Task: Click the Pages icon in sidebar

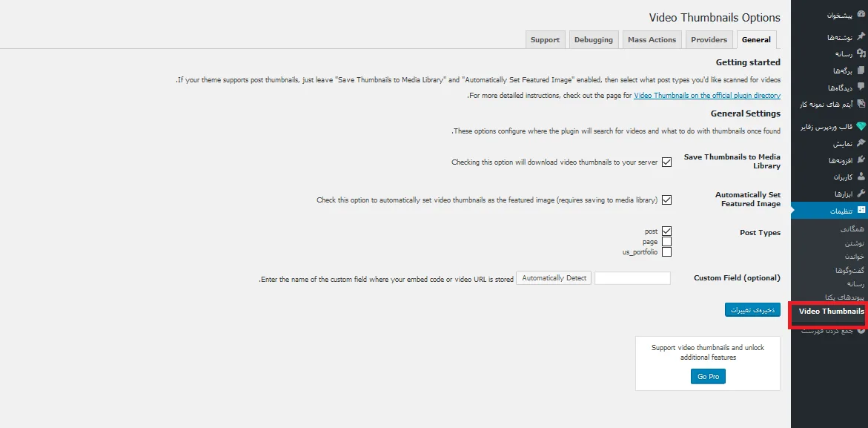Action: (x=861, y=71)
